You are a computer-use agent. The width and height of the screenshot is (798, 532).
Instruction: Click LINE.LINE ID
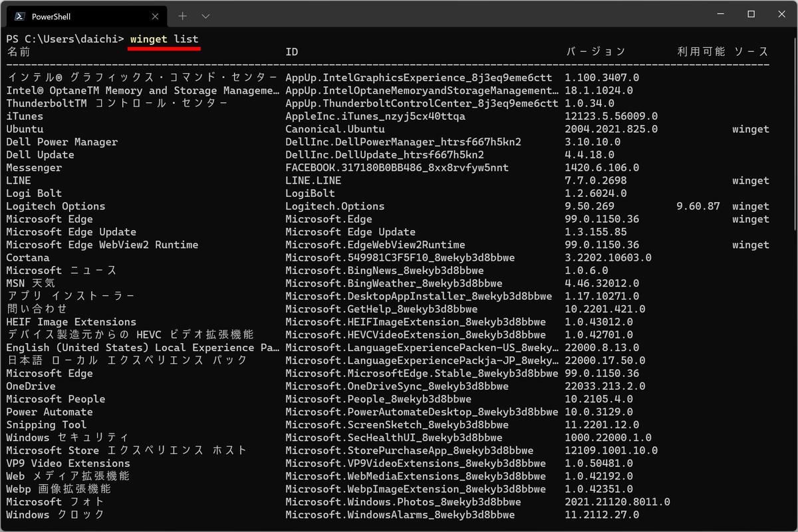tap(313, 180)
